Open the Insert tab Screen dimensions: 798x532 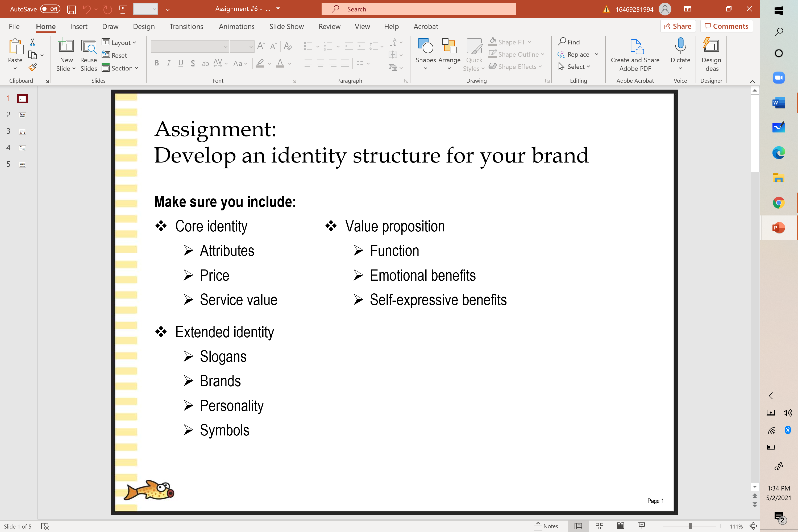pos(79,26)
